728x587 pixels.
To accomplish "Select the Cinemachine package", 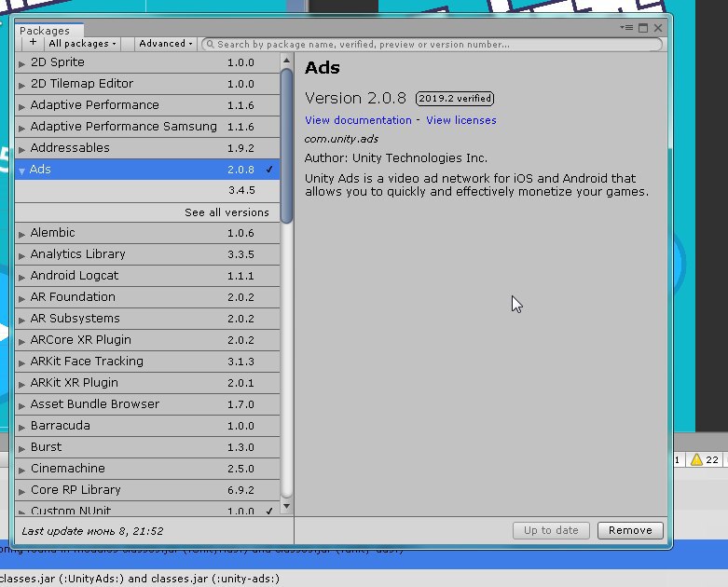I will 147,469.
